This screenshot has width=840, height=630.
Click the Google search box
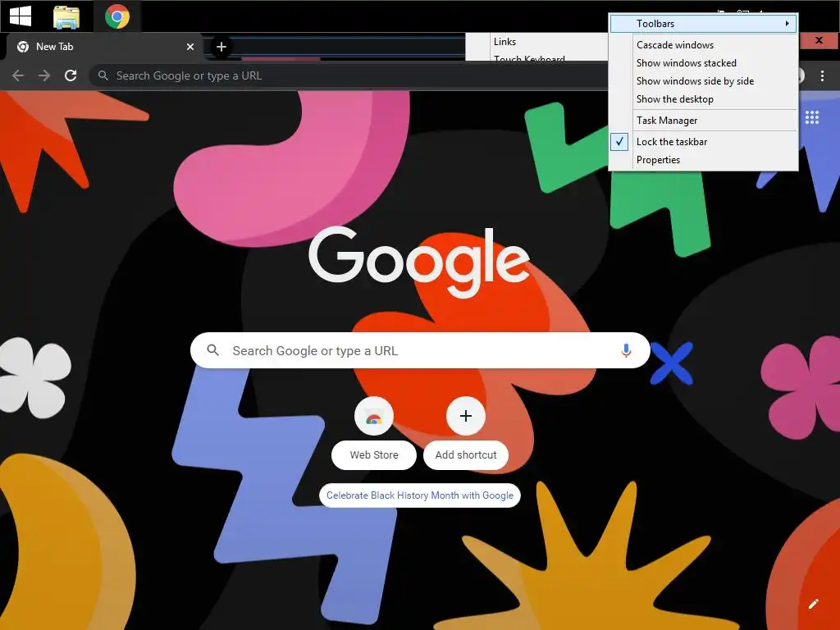click(420, 350)
